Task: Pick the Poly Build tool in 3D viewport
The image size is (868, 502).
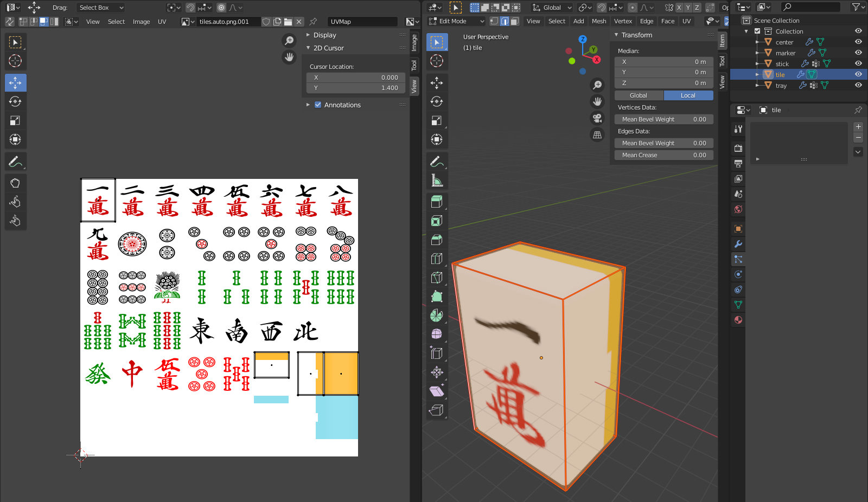Action: point(437,297)
